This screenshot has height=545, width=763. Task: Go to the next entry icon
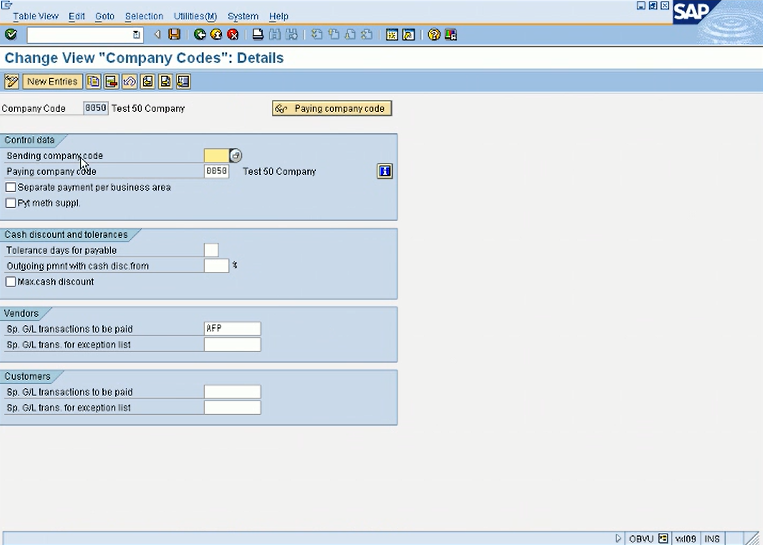(165, 81)
